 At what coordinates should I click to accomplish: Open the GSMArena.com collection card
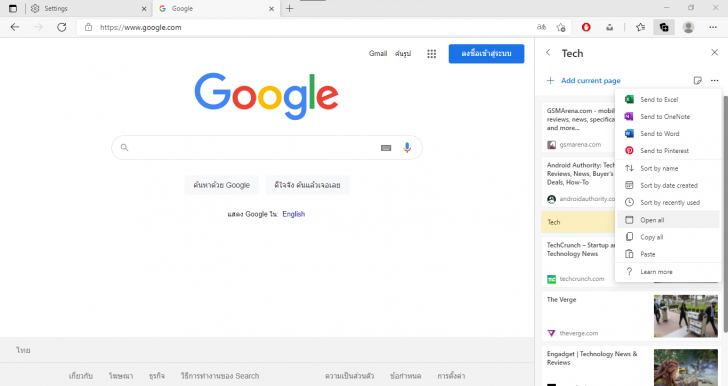[578, 128]
